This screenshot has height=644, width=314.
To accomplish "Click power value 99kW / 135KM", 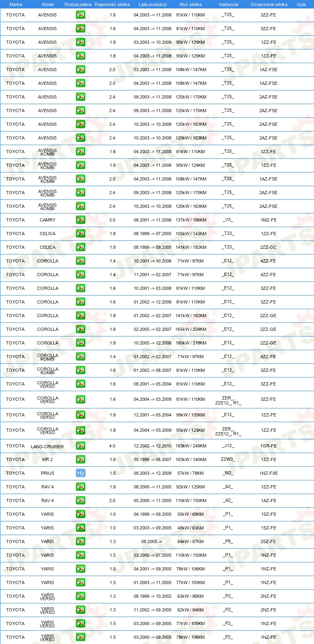I will pos(191,415).
